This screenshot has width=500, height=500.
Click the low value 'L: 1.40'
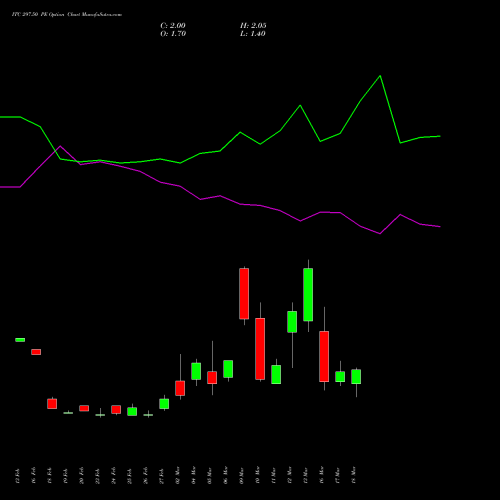click(253, 34)
